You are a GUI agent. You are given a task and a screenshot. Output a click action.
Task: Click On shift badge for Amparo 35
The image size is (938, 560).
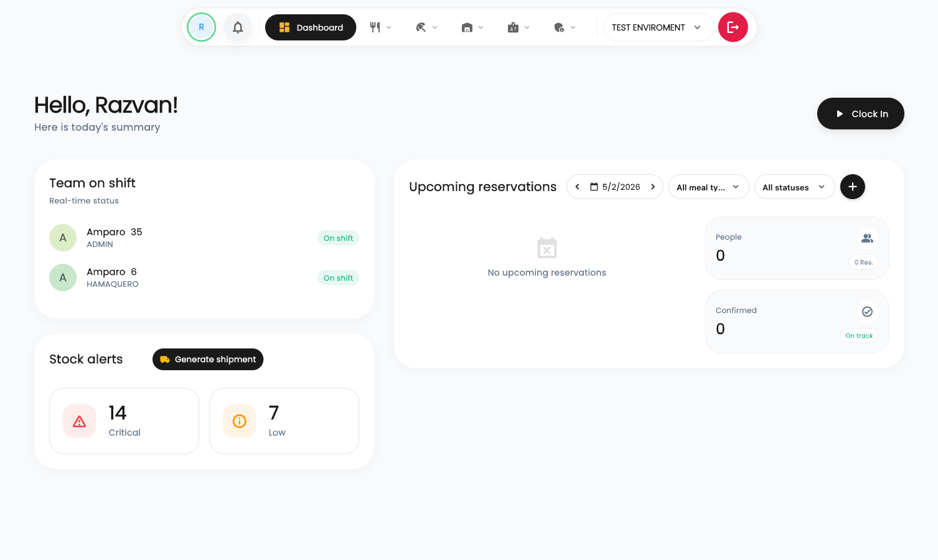338,238
